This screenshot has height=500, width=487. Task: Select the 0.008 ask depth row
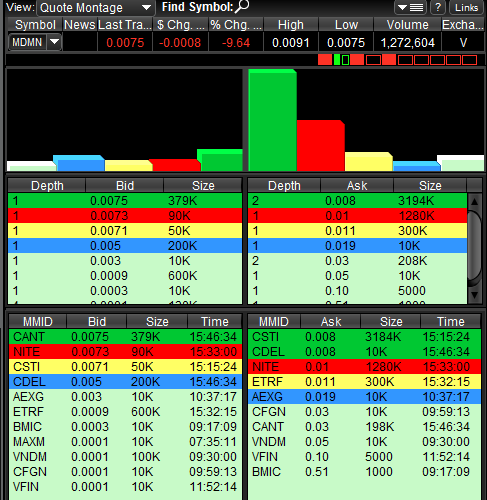[x=357, y=201]
